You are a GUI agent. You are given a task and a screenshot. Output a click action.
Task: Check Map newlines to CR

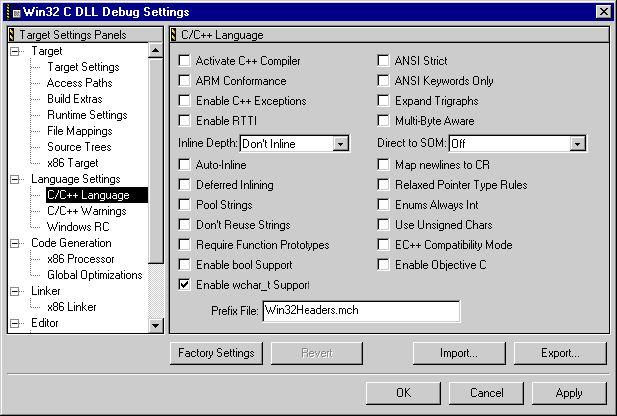383,165
